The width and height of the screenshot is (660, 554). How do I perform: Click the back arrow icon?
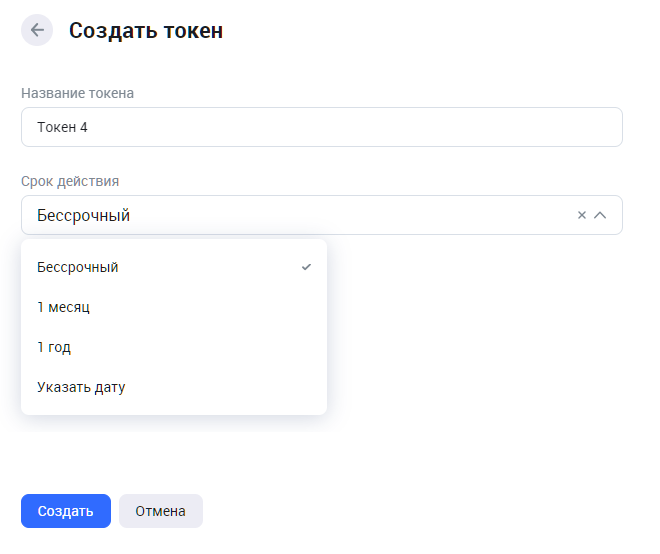coord(37,30)
